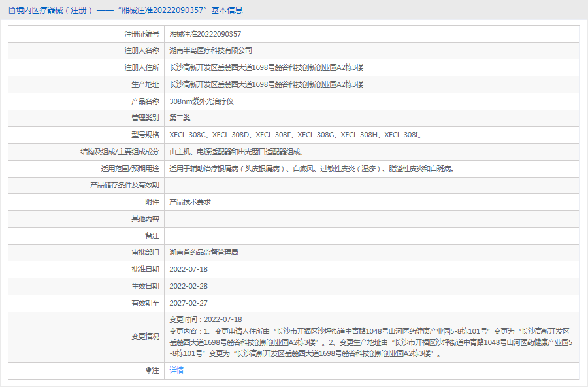Screen dimensions: 588x388
Task: Click the 注册人名称 row label
Action: [x=142, y=50]
